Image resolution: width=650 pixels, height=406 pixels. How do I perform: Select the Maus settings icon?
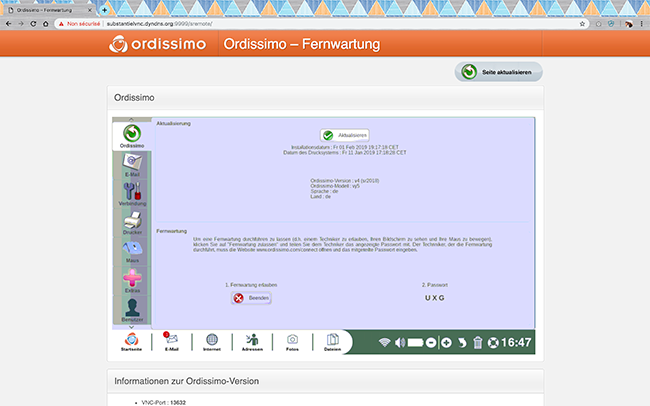[x=132, y=251]
